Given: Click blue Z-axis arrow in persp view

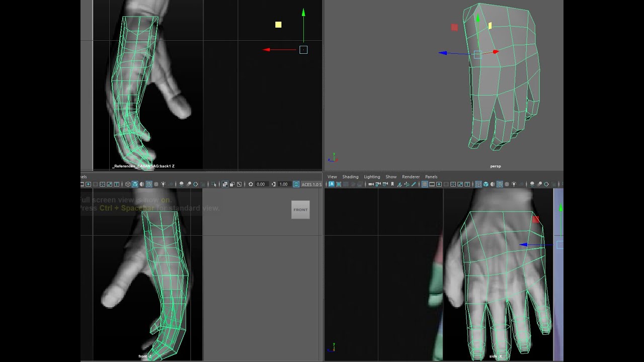Looking at the screenshot, I should [443, 53].
